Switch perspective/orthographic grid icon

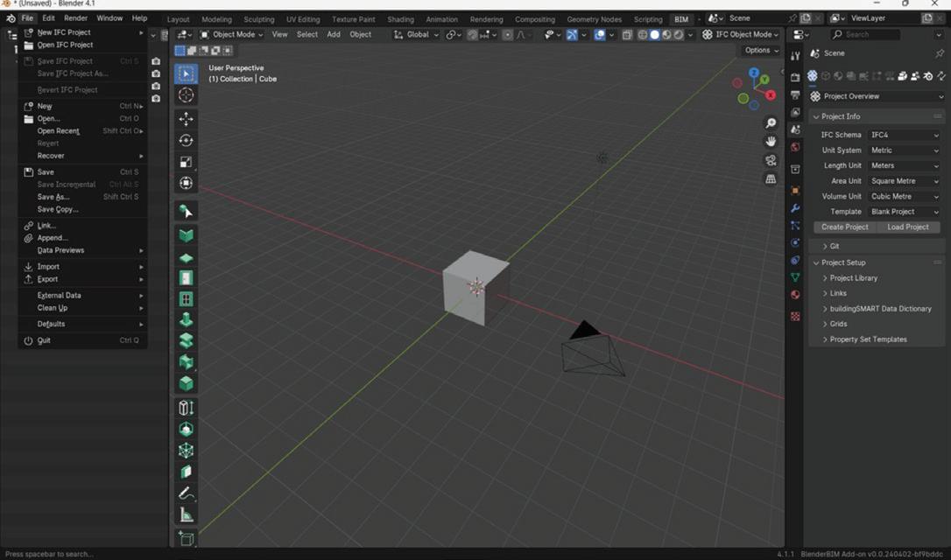pos(771,179)
